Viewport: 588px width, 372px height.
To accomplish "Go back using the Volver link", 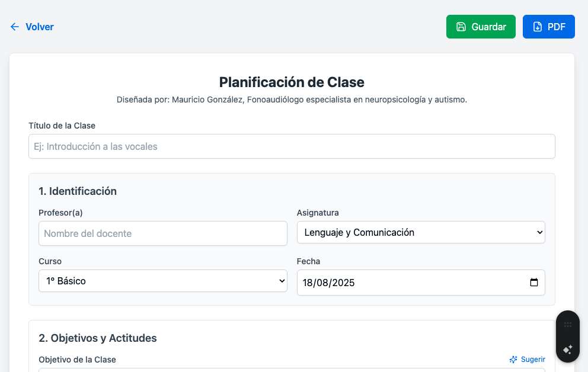I will tap(39, 27).
